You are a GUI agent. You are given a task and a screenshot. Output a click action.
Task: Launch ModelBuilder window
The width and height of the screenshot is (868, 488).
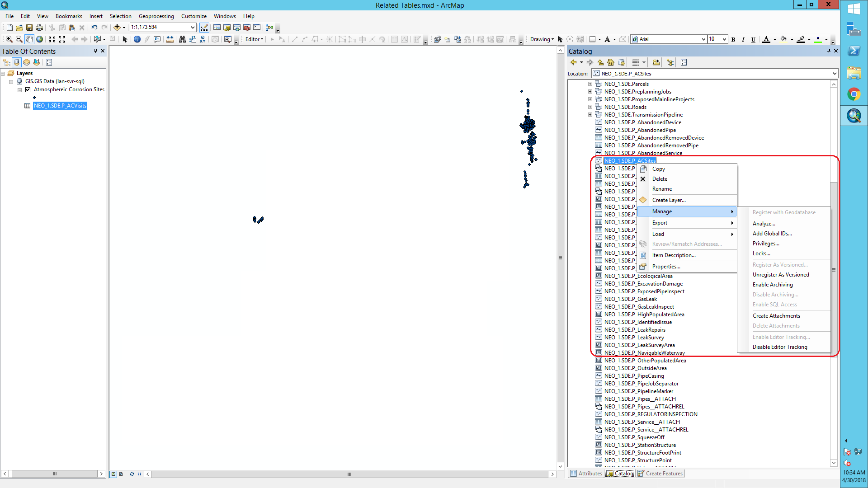pos(269,28)
